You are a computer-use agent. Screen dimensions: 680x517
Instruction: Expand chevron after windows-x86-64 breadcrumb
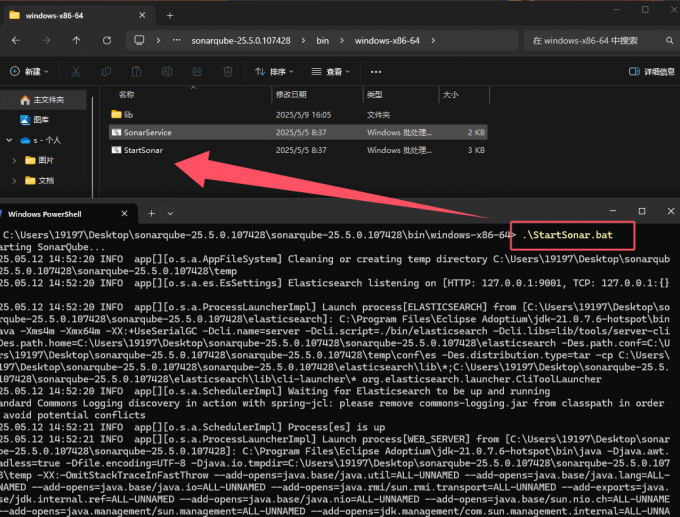pyautogui.click(x=433, y=40)
